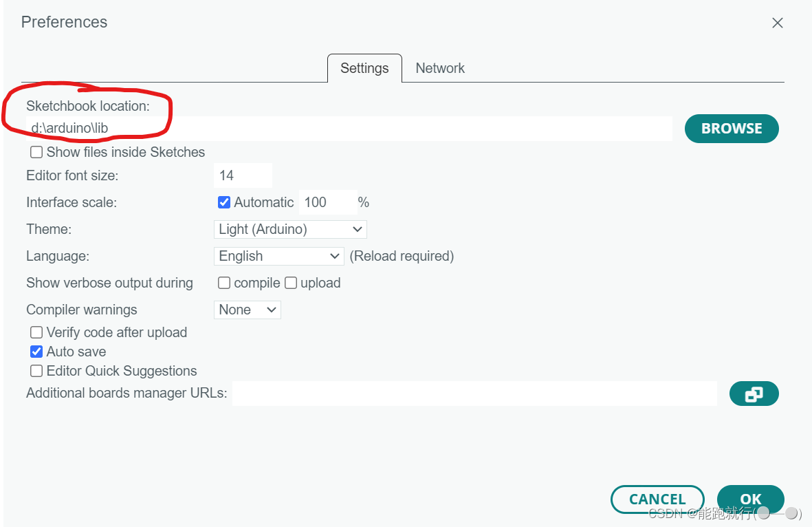Disable the Auto save checkbox
Image resolution: width=812 pixels, height=527 pixels.
point(36,352)
